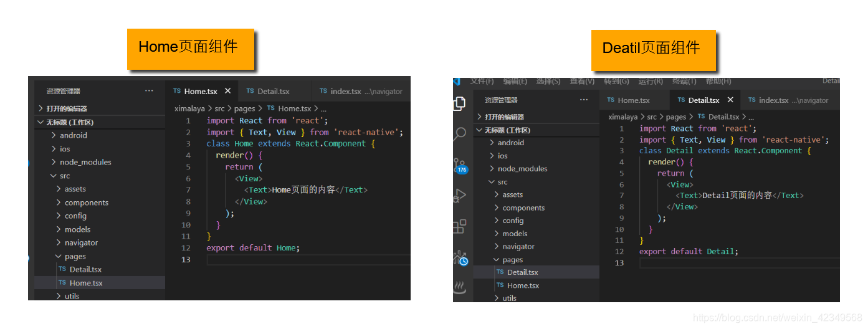The image size is (868, 329).
Task: Collapse pages folder in right window
Action: click(x=537, y=259)
